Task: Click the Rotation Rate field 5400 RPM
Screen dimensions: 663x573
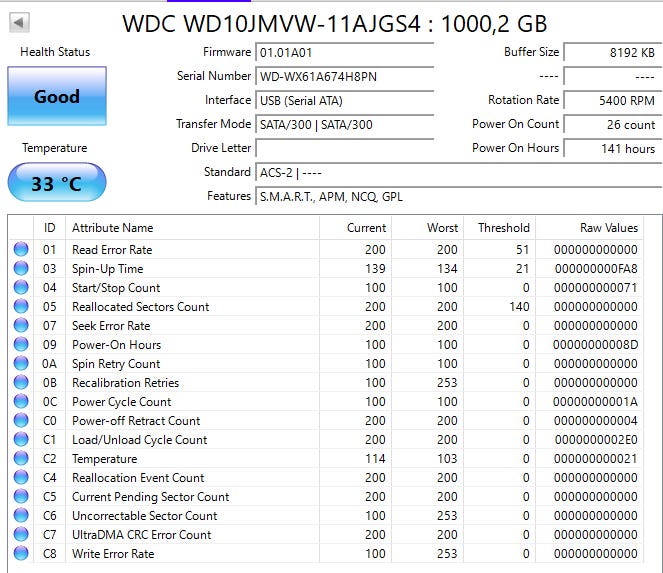Action: coord(613,101)
